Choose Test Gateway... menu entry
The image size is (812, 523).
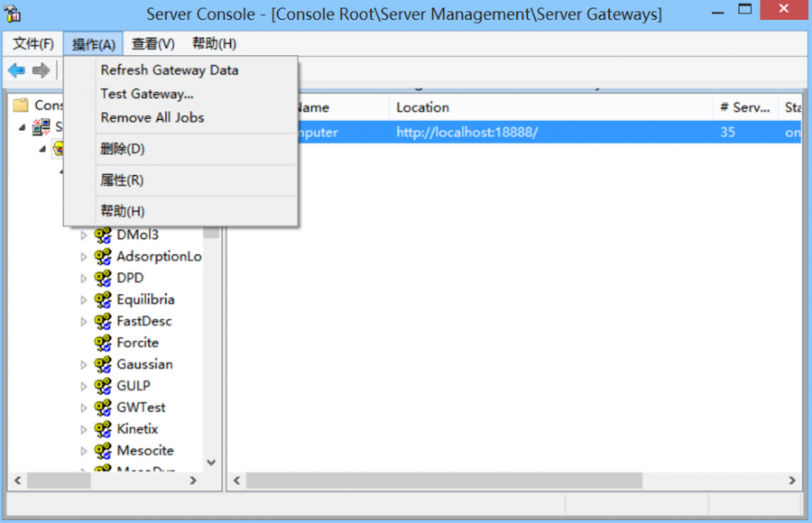click(180, 94)
